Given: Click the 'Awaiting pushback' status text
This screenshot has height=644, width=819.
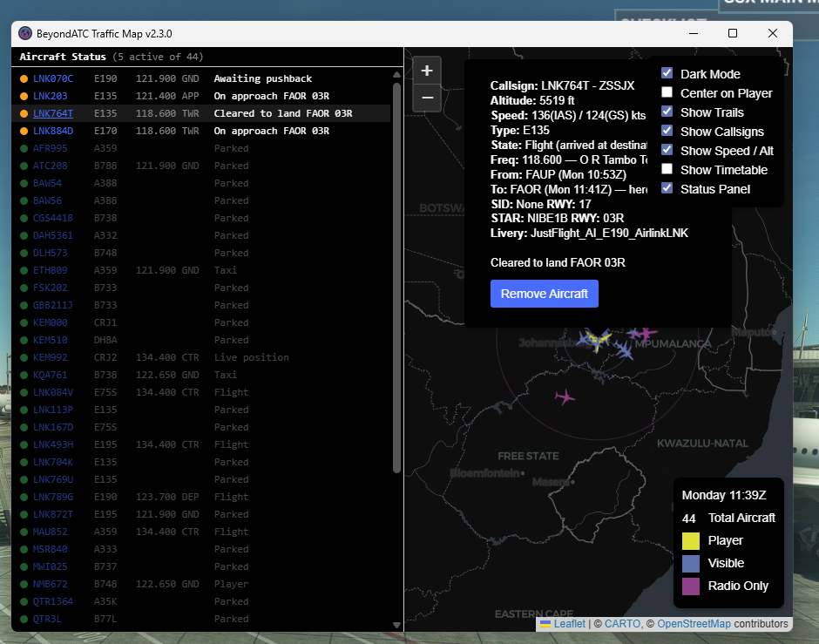Looking at the screenshot, I should 263,79.
